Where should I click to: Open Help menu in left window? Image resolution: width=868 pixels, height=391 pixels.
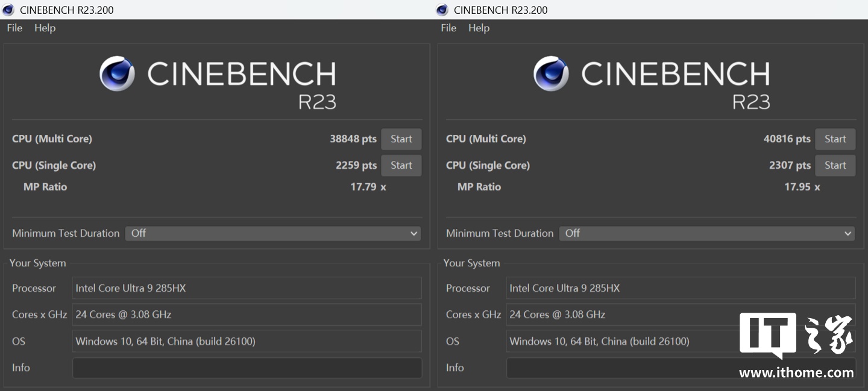pos(45,28)
